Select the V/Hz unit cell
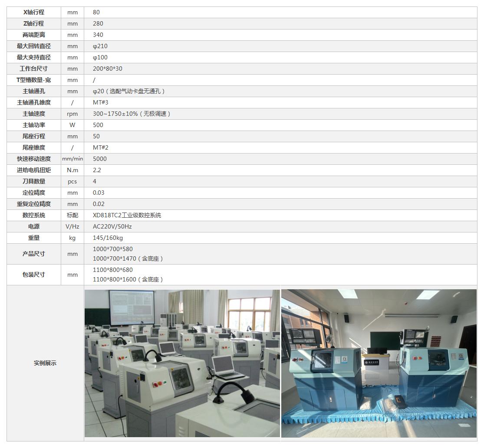This screenshot has width=484, height=448. [72, 227]
